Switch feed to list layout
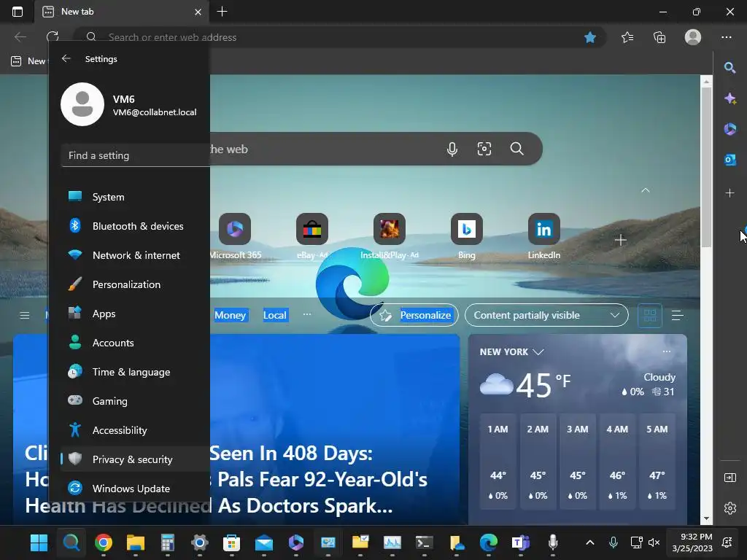 click(x=678, y=315)
